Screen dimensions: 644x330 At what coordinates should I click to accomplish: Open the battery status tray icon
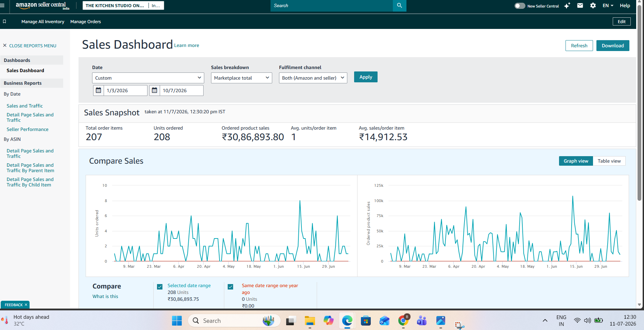click(598, 320)
